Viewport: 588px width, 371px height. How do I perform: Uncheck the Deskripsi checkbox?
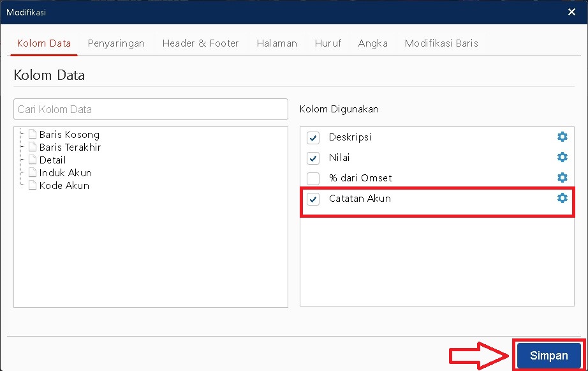[x=313, y=138]
